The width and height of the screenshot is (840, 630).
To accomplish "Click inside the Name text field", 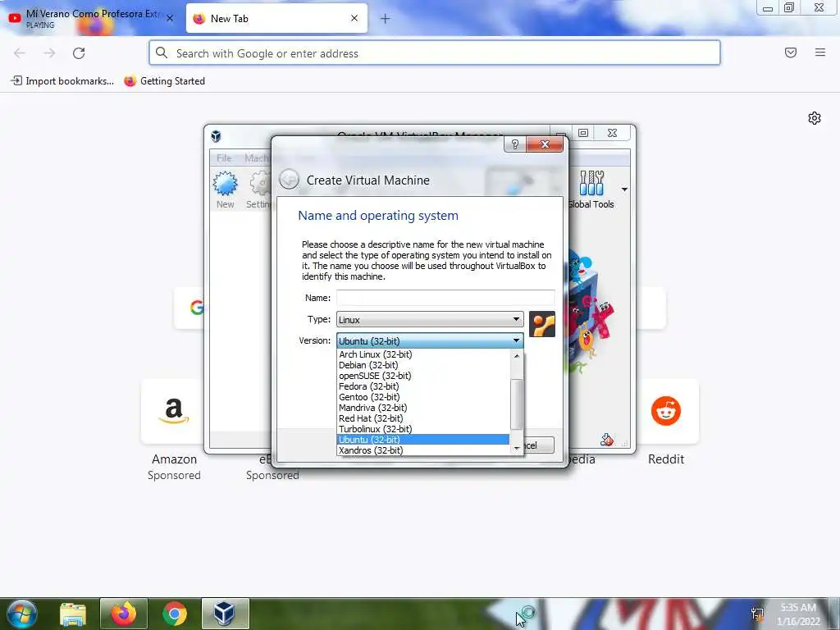I will 445,298.
